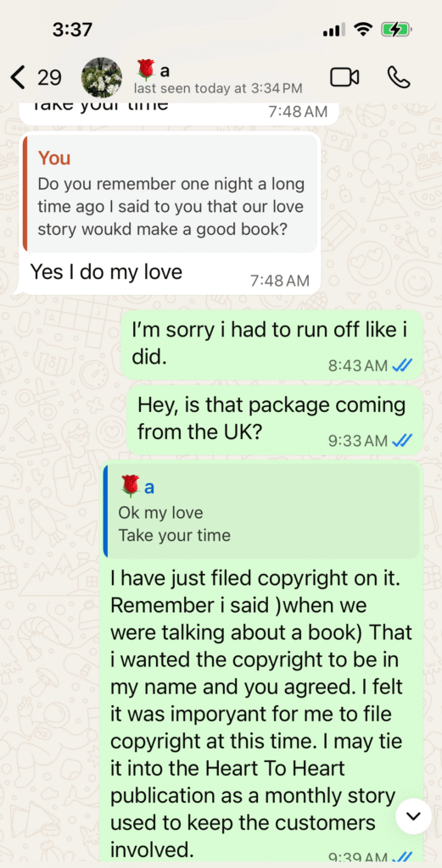
Task: Tap the rose emoji in the quoted reply header
Action: (129, 487)
